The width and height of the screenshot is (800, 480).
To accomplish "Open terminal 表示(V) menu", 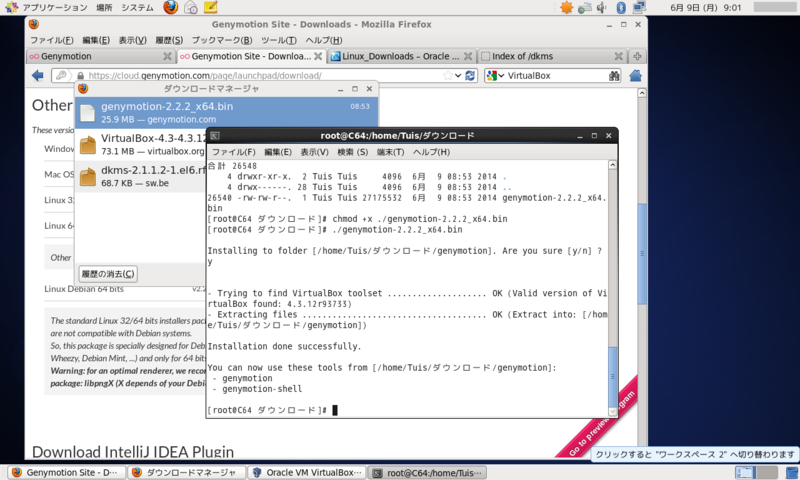I will [314, 152].
